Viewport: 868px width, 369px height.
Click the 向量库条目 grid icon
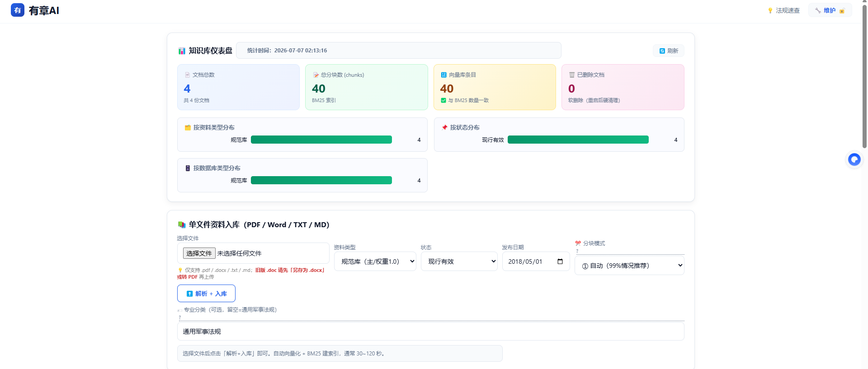444,75
